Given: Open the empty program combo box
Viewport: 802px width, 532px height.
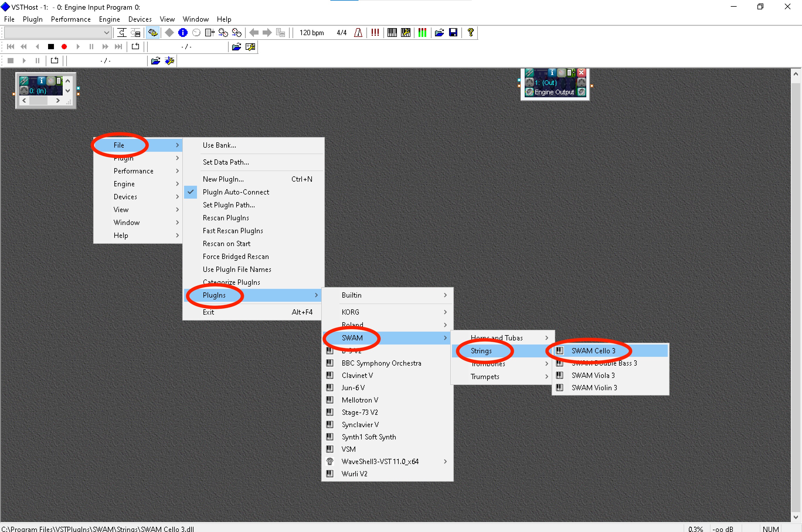Looking at the screenshot, I should [57, 33].
